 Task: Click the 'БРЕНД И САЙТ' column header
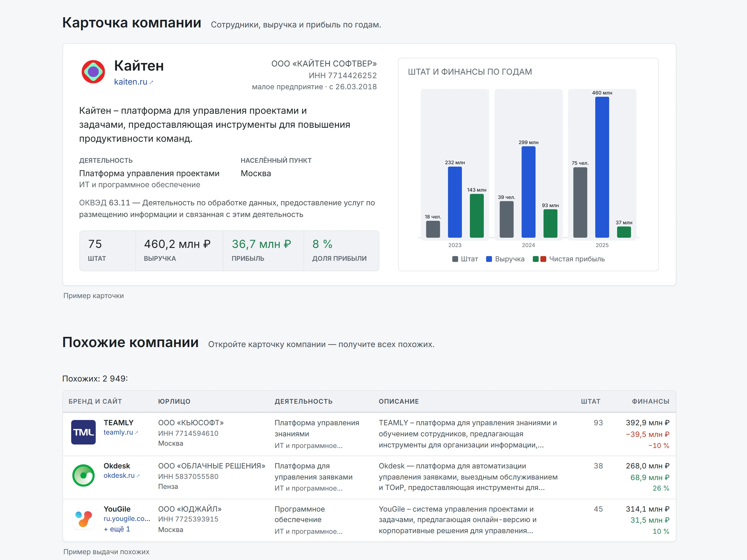95,401
